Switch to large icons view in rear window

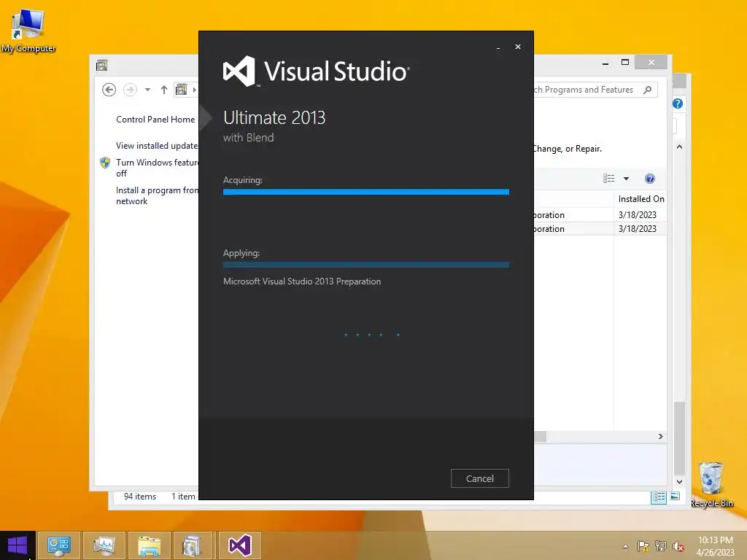click(675, 496)
